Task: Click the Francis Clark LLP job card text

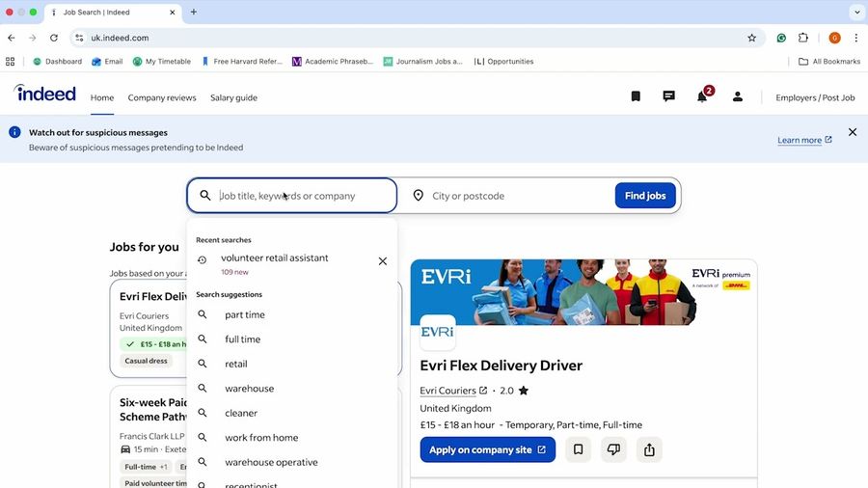Action: point(152,436)
